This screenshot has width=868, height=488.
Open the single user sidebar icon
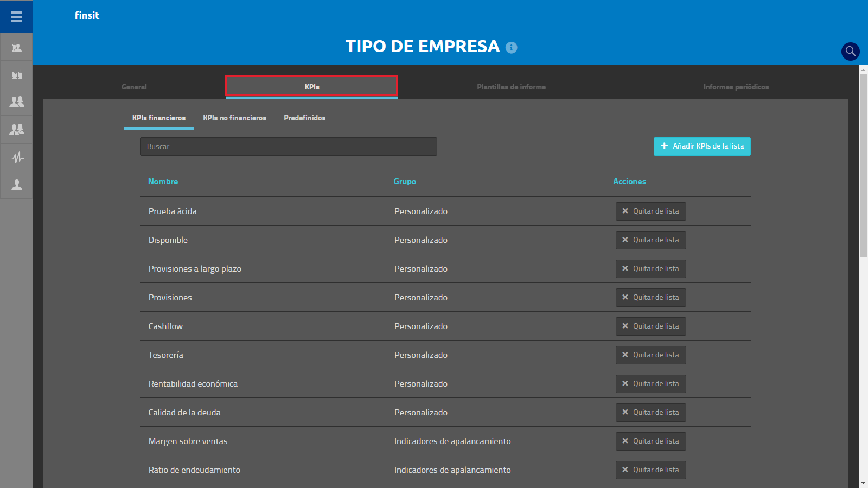[16, 185]
